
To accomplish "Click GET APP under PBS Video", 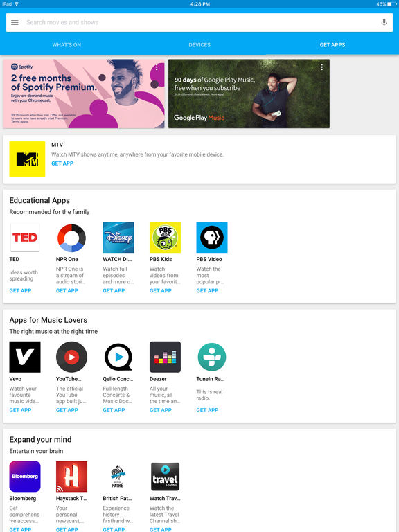I will pos(207,290).
